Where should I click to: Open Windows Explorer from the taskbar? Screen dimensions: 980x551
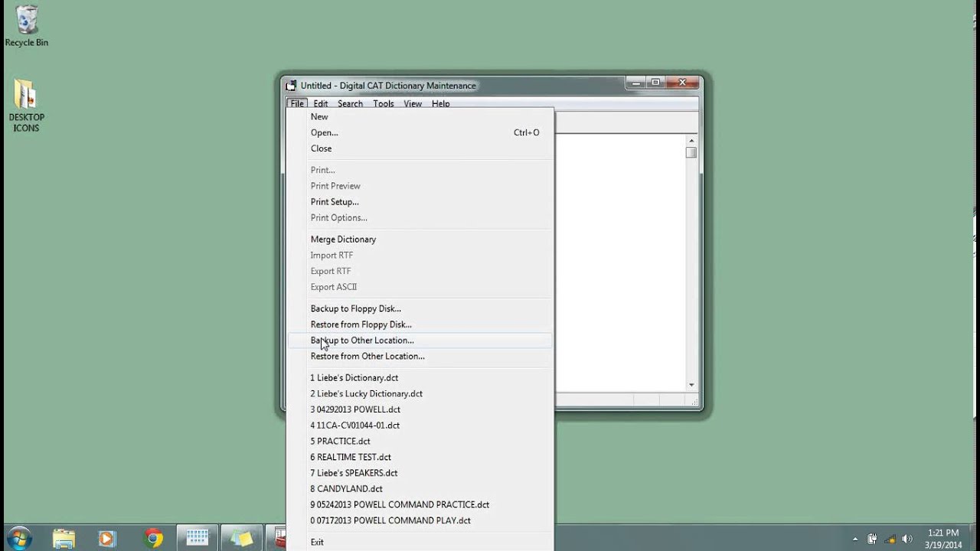click(62, 540)
